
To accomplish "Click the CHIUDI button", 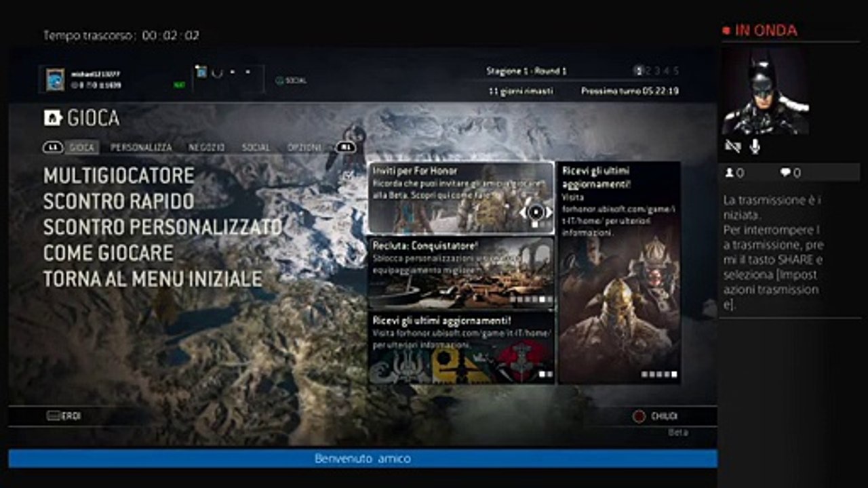I will 656,416.
